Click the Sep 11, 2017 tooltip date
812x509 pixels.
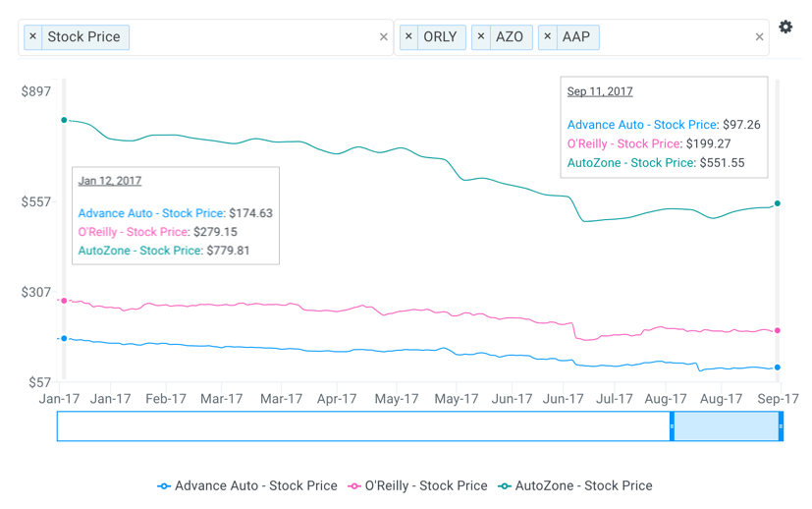[x=600, y=91]
